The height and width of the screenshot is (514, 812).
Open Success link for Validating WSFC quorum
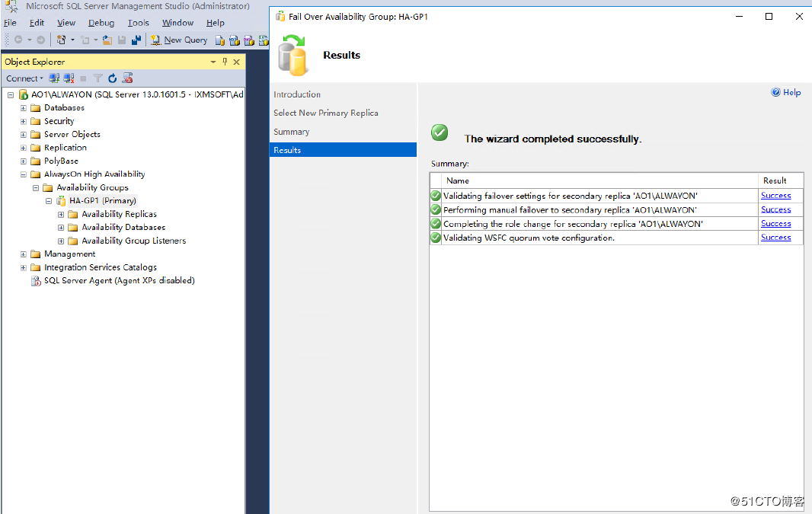pyautogui.click(x=775, y=238)
